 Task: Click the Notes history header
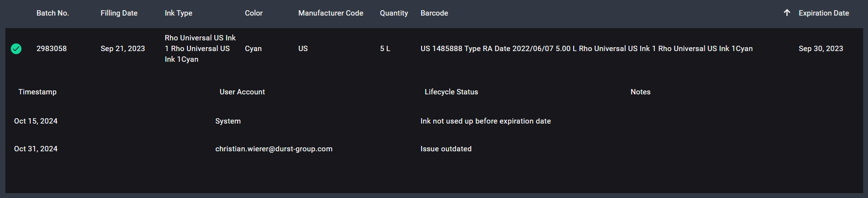tap(640, 92)
